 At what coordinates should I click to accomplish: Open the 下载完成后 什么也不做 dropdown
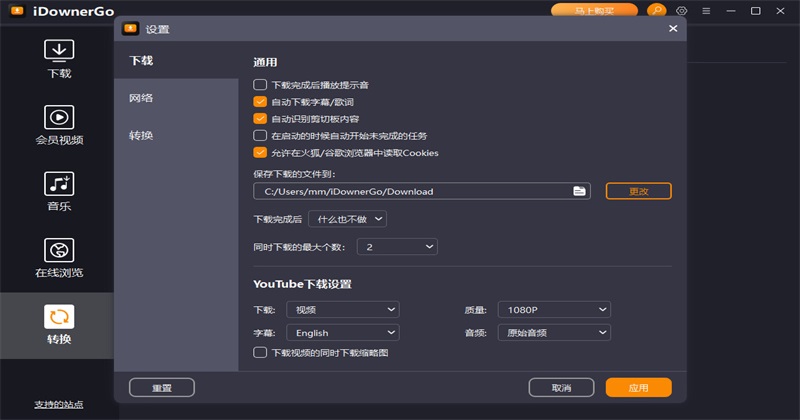point(347,219)
